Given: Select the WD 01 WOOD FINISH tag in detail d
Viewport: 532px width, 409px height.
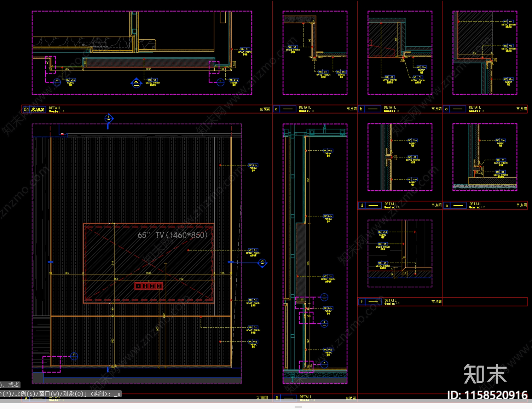Looking at the screenshot, I should (412, 159).
